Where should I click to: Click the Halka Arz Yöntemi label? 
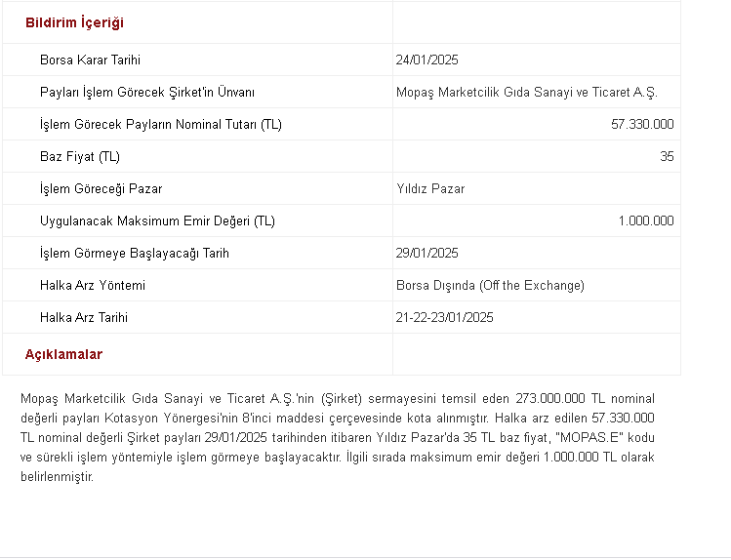[x=93, y=285]
